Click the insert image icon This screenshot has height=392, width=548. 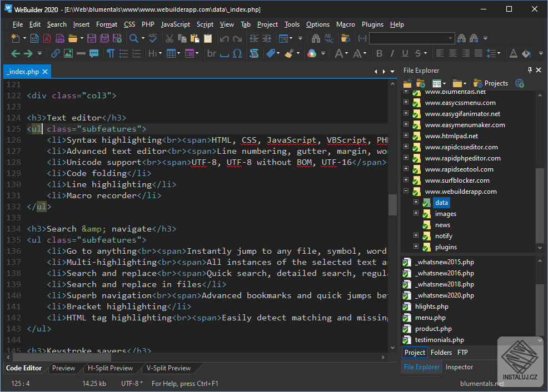[x=68, y=53]
